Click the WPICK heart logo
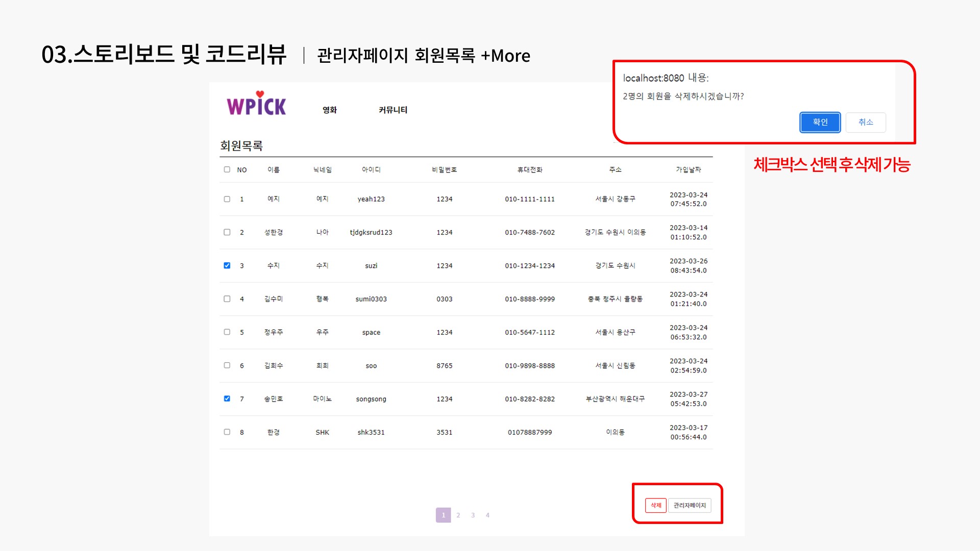This screenshot has height=551, width=980. [x=256, y=104]
